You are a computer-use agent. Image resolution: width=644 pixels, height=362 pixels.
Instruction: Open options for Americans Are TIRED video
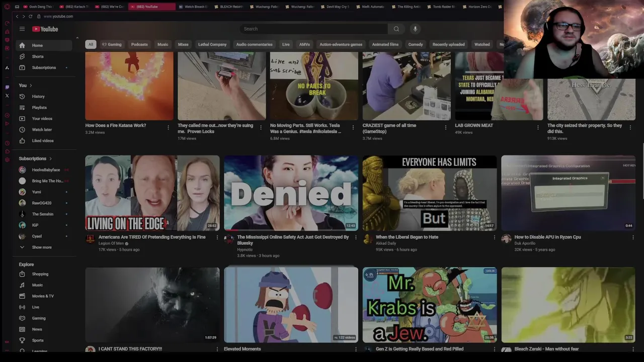point(217,237)
